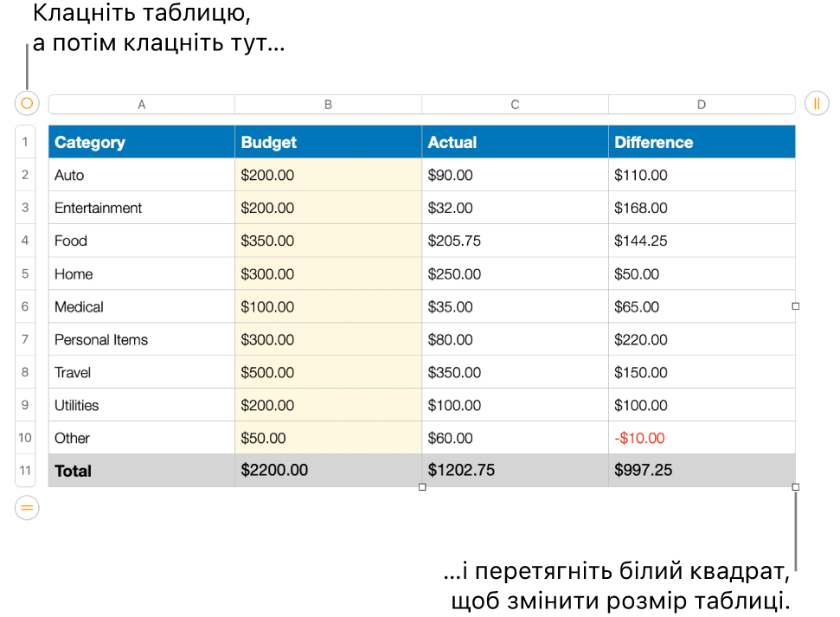Select the Auto cell
840x617 pixels.
click(x=141, y=175)
